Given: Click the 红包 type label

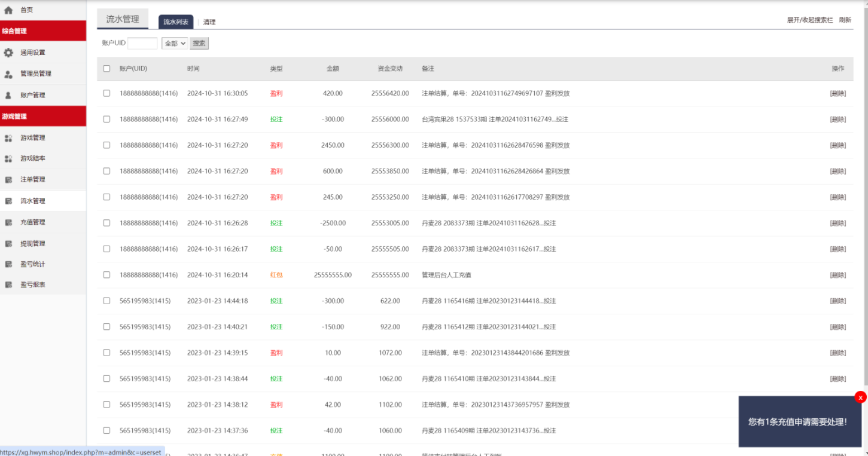Looking at the screenshot, I should tap(276, 275).
